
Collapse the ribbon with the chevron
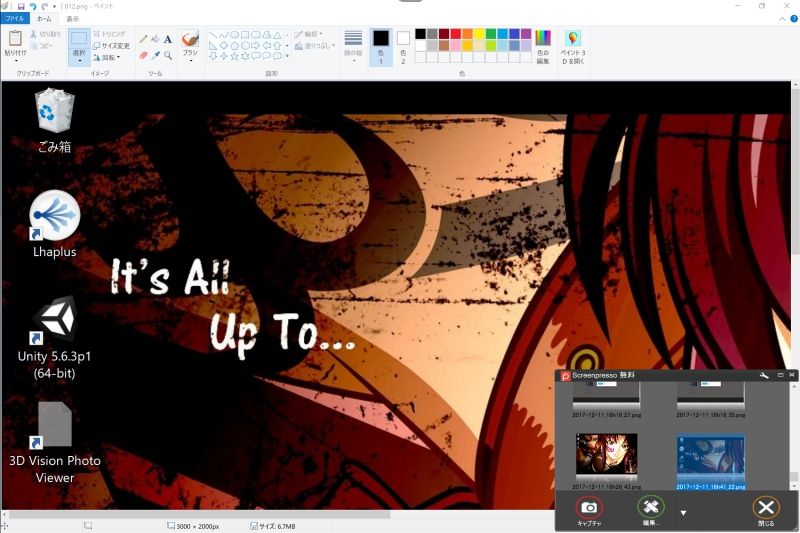[782, 19]
